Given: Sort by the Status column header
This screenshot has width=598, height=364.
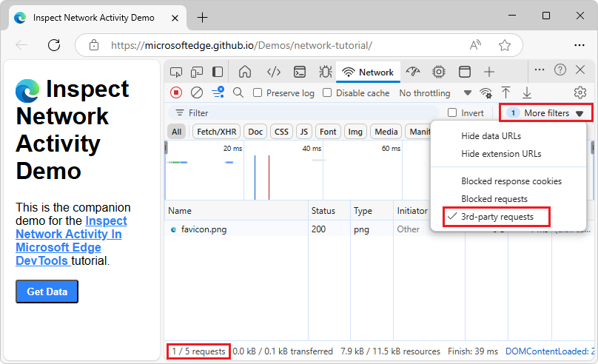Looking at the screenshot, I should tap(329, 211).
